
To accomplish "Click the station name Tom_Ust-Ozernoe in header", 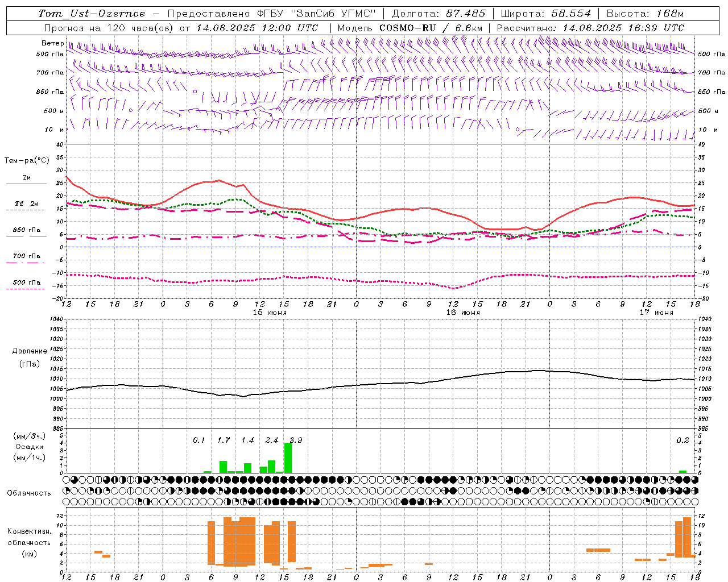I will 92,14.
